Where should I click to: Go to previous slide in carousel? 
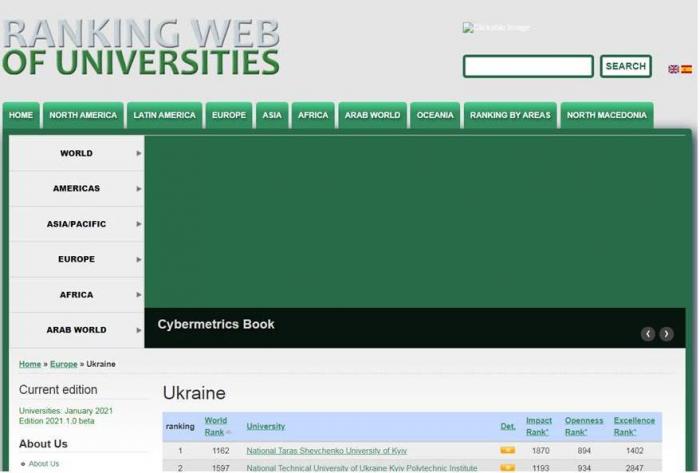(648, 334)
